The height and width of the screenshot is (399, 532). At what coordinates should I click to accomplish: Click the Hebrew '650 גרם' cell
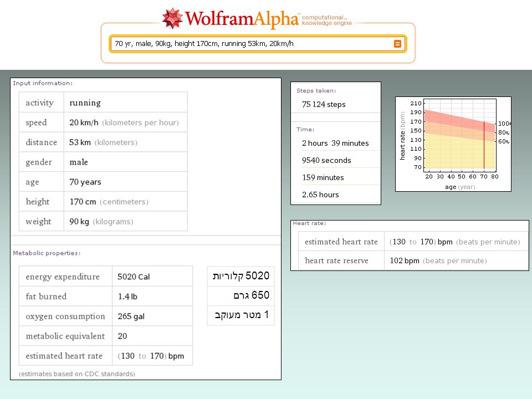click(x=241, y=295)
